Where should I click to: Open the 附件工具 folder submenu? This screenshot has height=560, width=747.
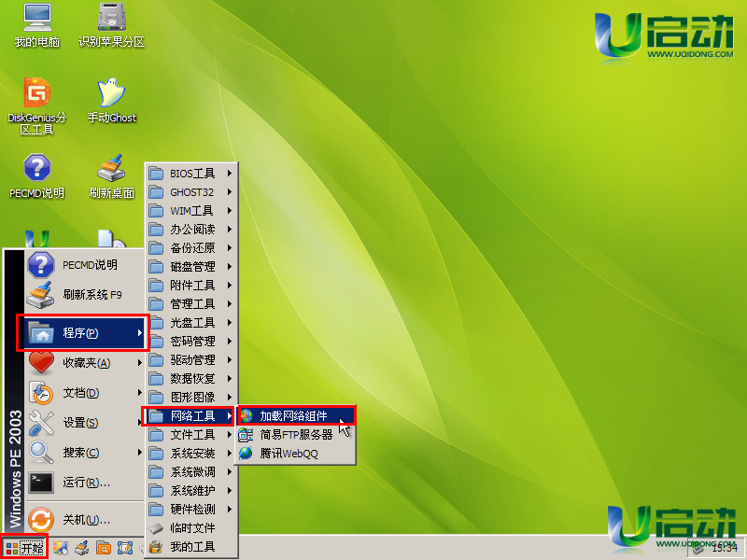click(x=191, y=286)
